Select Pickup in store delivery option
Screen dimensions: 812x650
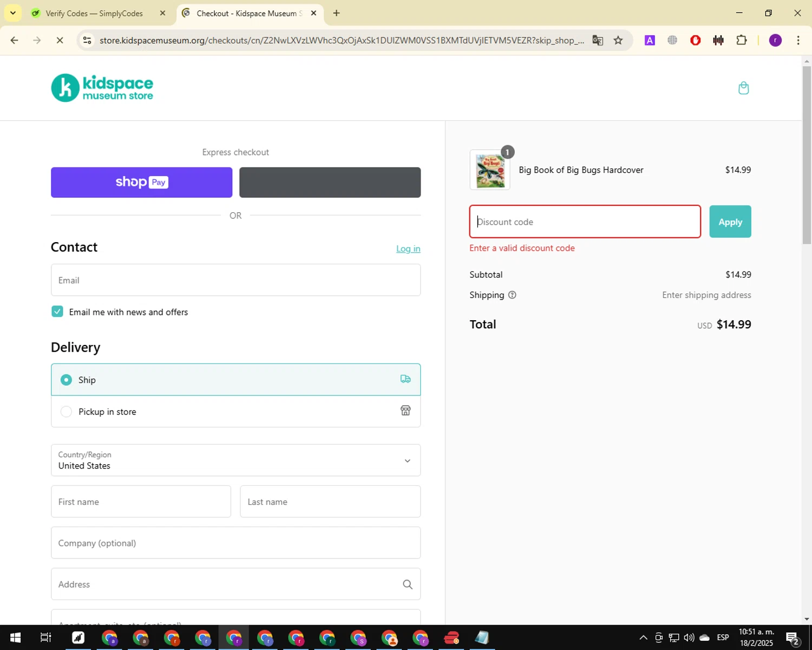[235, 412]
